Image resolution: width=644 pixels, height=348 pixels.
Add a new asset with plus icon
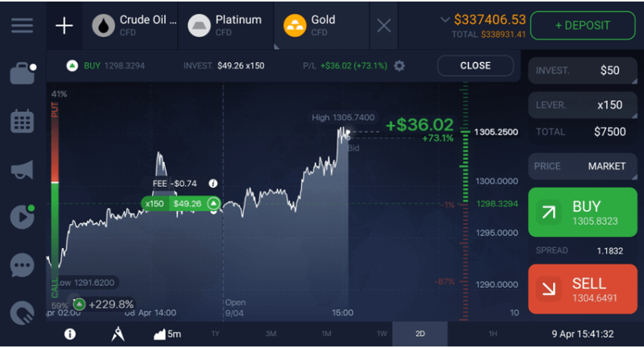(x=64, y=26)
